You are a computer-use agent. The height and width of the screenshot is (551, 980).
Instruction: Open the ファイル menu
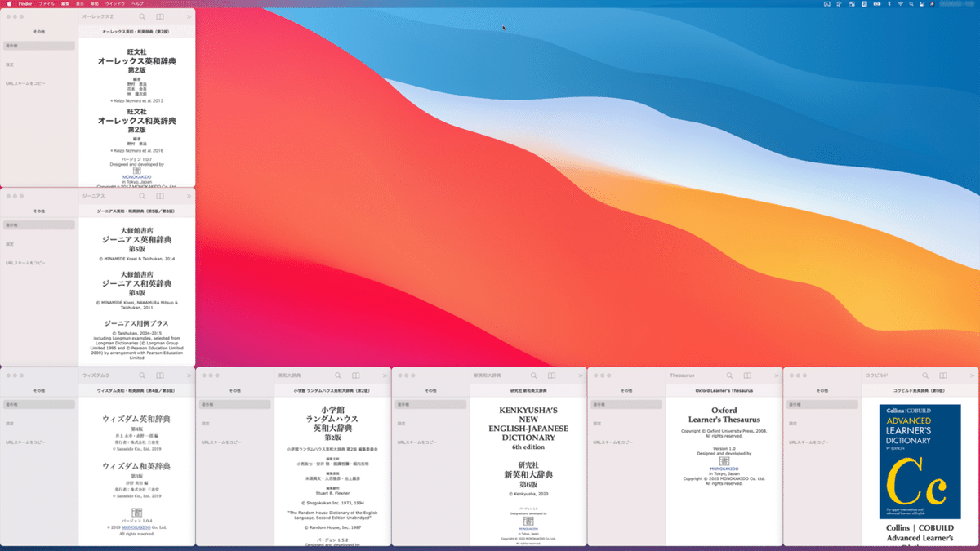point(47,4)
